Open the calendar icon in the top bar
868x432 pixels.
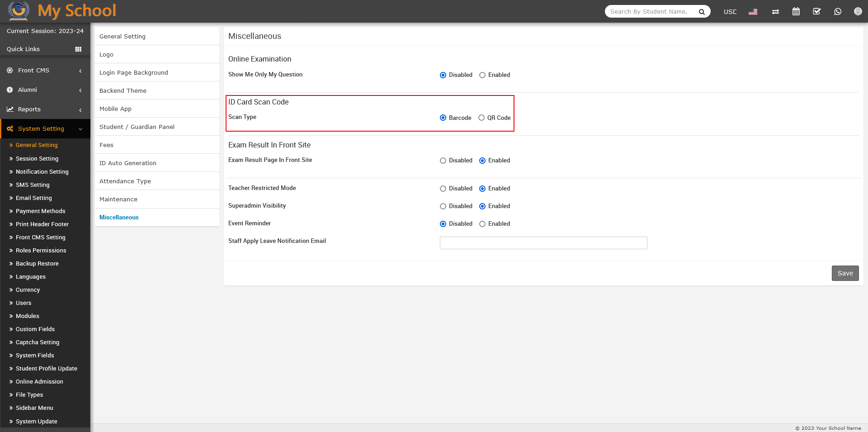click(x=796, y=11)
